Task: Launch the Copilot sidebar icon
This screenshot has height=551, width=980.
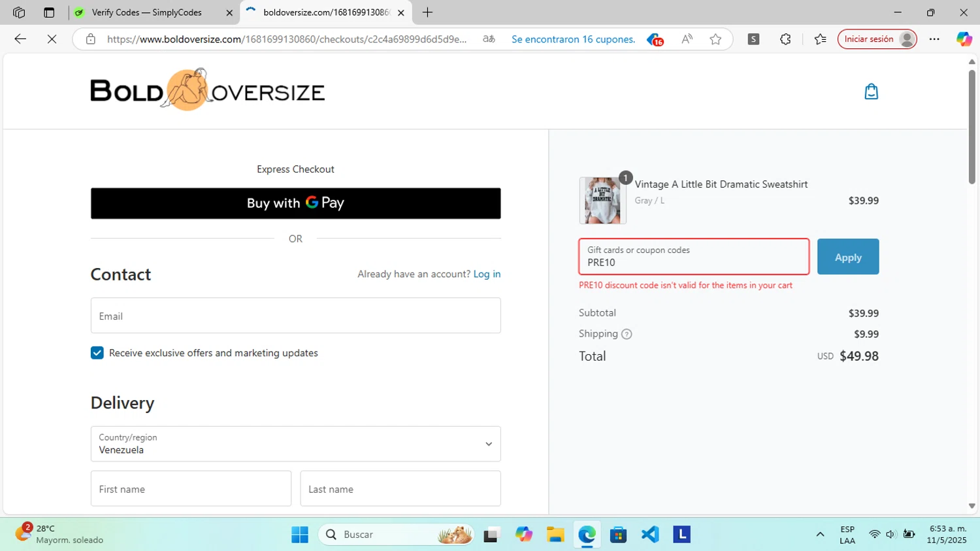Action: (964, 39)
